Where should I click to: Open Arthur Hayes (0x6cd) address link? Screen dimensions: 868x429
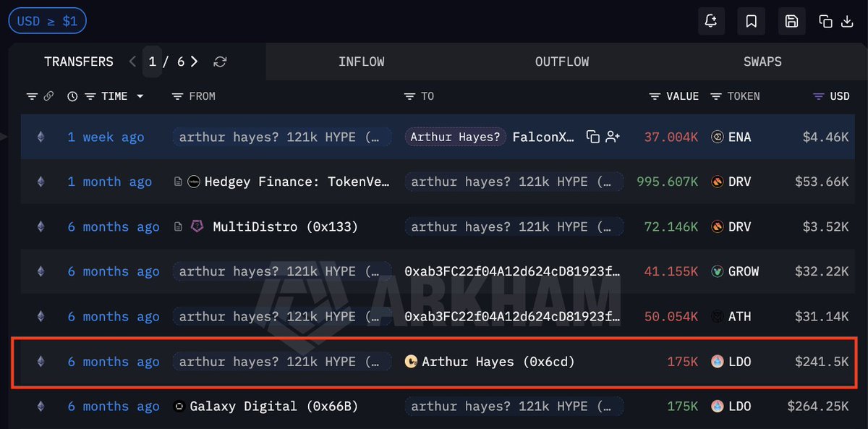click(x=498, y=362)
